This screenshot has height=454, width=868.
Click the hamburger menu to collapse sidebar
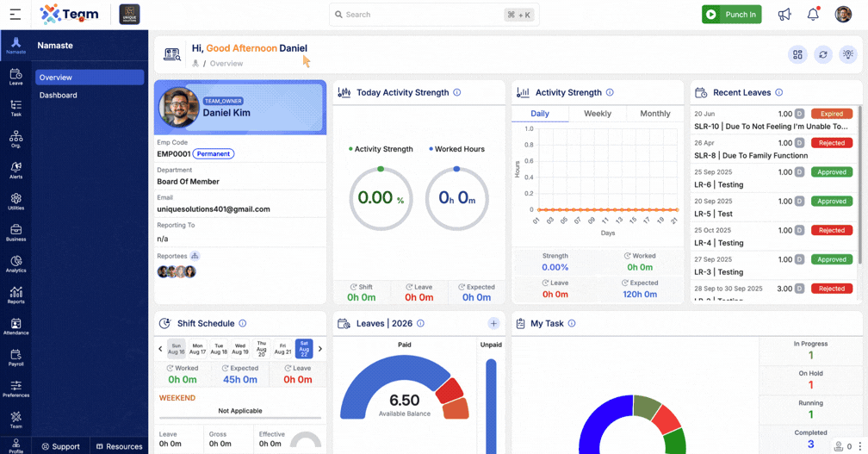coord(15,15)
